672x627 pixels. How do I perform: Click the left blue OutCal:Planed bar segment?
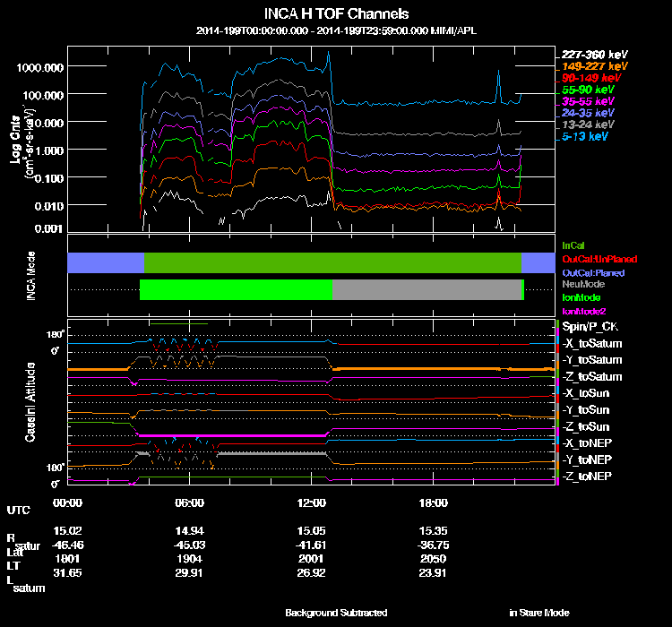[x=106, y=262]
